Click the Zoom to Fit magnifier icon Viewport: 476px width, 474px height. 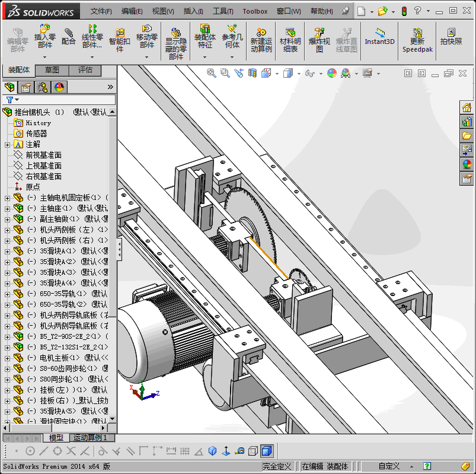(211, 73)
